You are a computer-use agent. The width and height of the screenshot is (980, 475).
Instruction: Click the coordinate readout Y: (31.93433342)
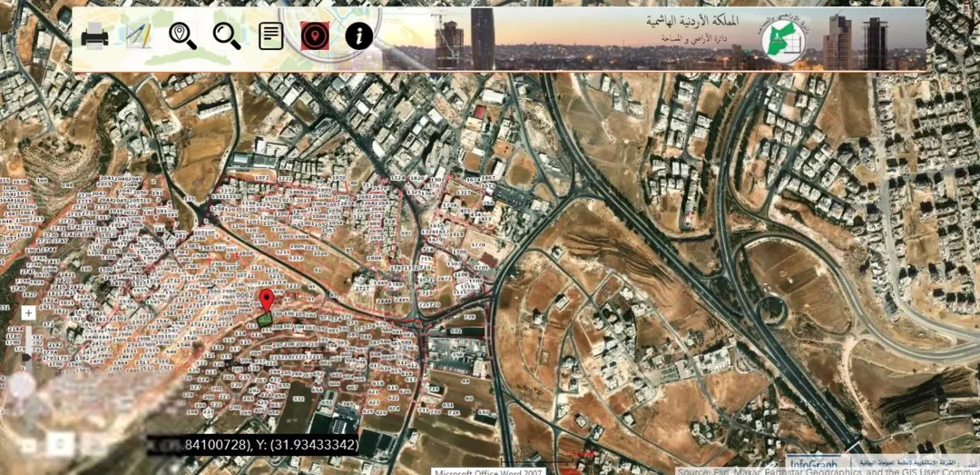click(x=306, y=445)
